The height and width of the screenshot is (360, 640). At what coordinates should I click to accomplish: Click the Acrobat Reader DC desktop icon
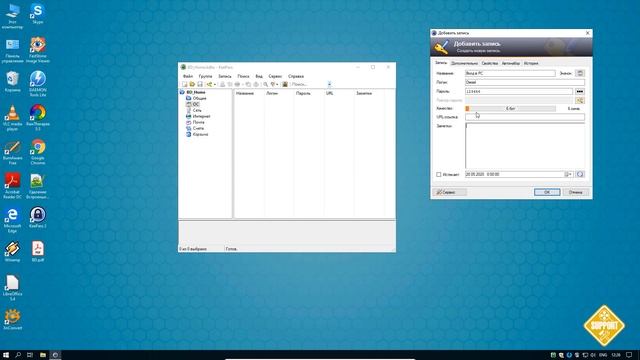point(13,186)
